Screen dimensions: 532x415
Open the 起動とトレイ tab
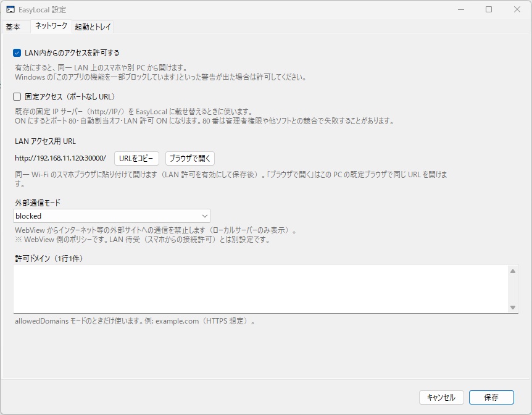click(93, 27)
